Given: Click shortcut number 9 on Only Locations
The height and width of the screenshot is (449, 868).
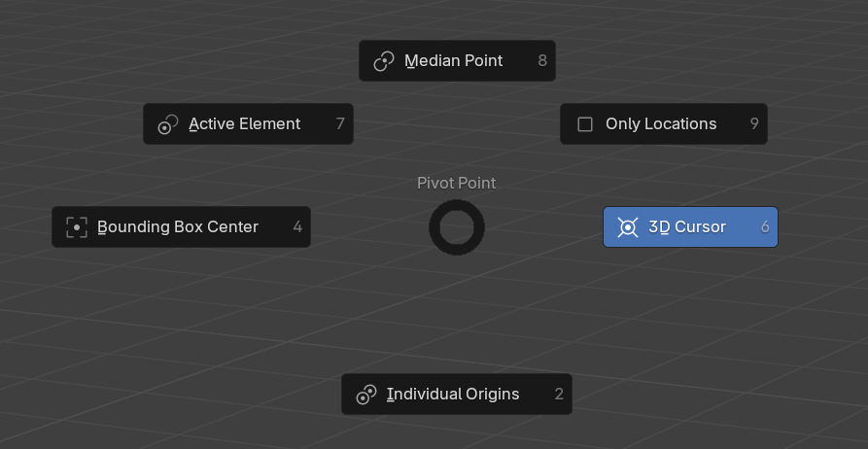Looking at the screenshot, I should (754, 124).
